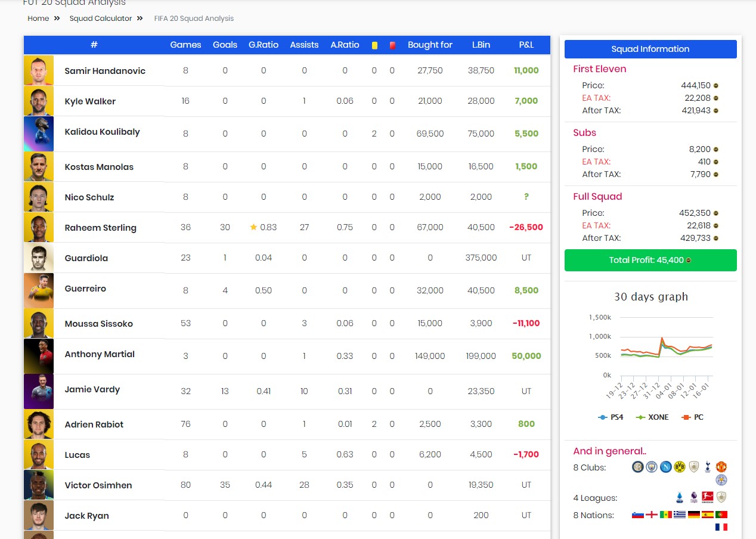Open Raheem Sterling player link
The image size is (756, 539).
[100, 228]
